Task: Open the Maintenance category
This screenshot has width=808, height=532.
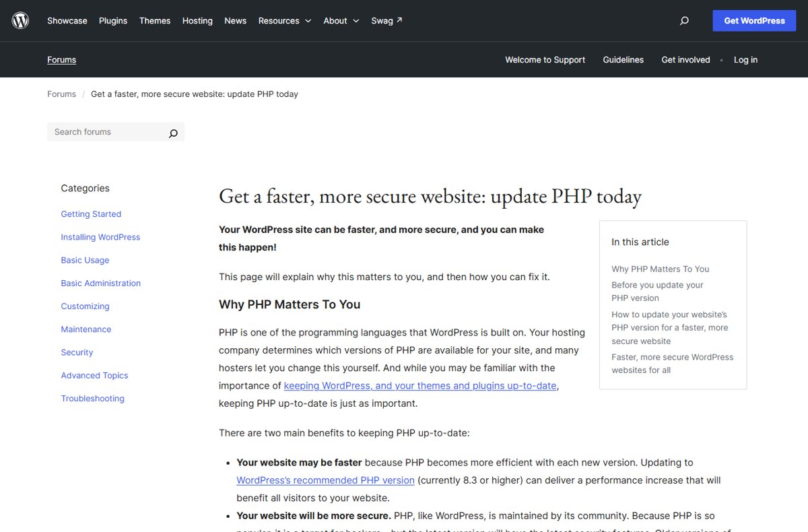Action: (86, 329)
